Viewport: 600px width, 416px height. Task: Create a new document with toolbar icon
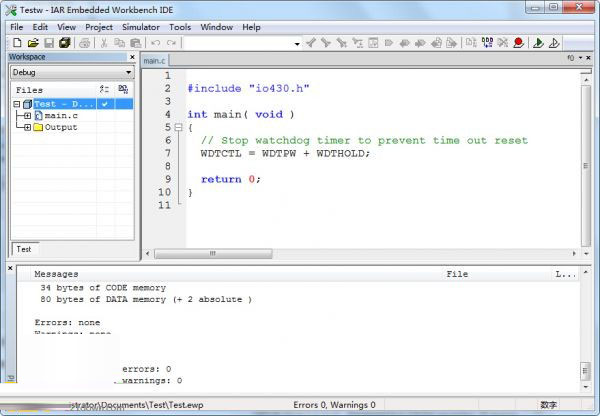(17, 43)
